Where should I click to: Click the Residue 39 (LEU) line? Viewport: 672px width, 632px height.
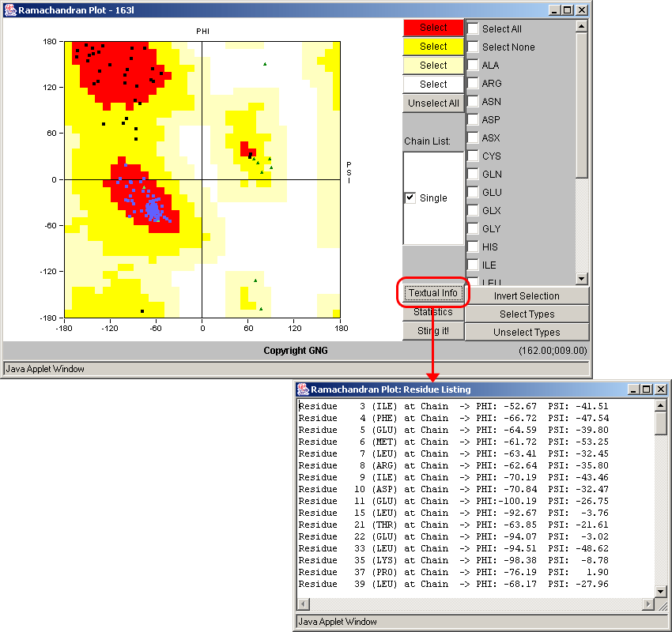click(x=454, y=584)
